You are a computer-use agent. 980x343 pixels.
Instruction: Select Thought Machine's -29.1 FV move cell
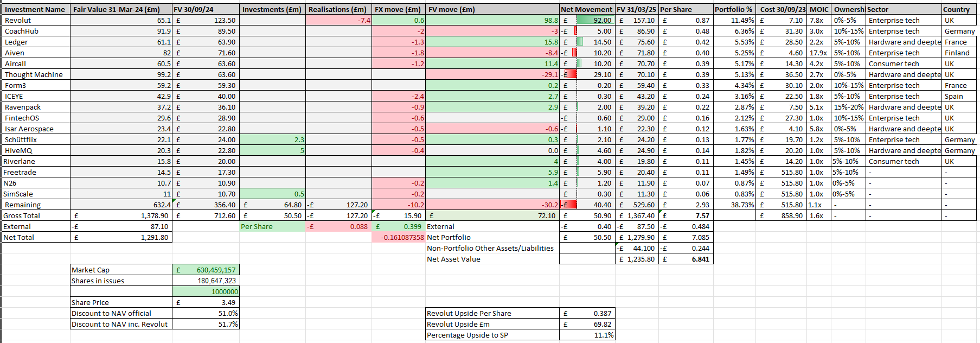(x=492, y=74)
